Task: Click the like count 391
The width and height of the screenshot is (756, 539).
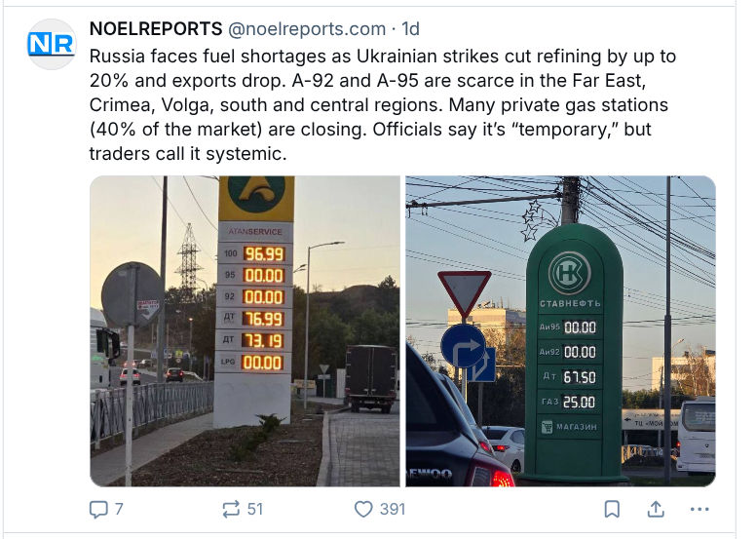Action: (393, 509)
